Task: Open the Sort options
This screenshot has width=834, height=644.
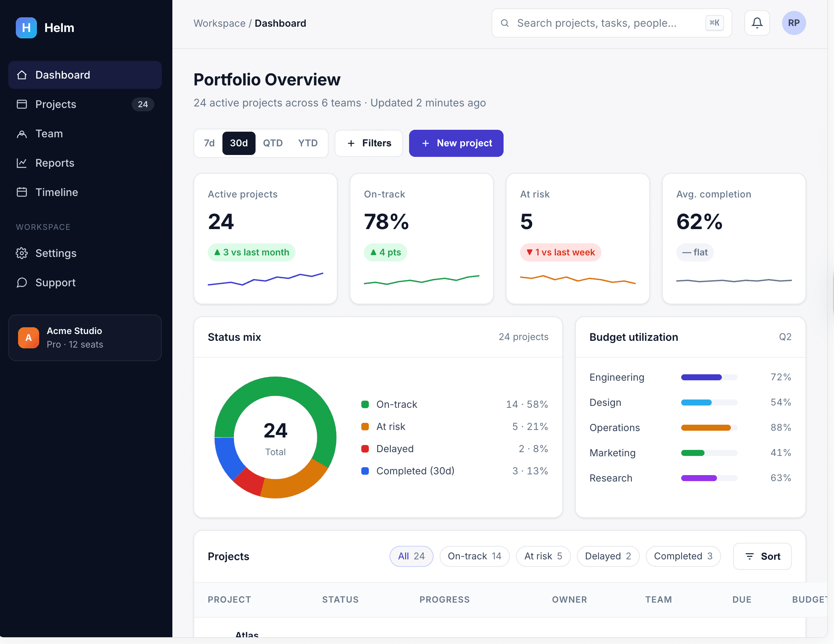Action: click(762, 556)
